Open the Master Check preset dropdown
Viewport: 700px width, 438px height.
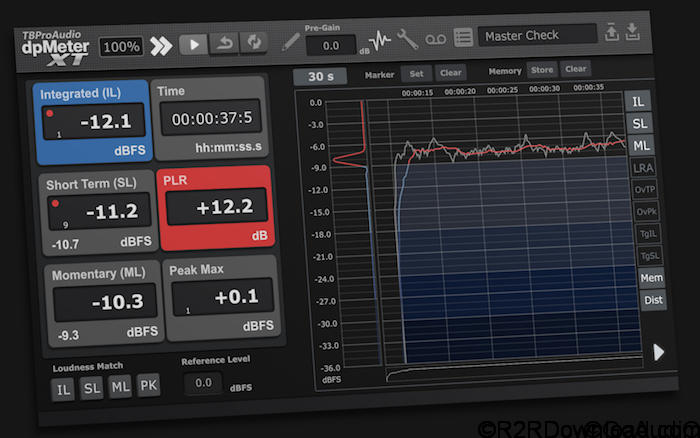(538, 35)
